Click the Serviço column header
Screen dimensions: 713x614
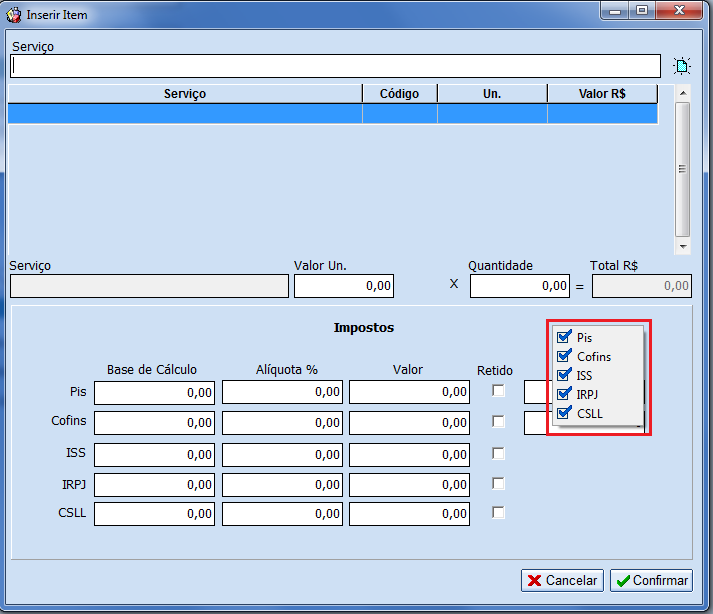pyautogui.click(x=185, y=94)
